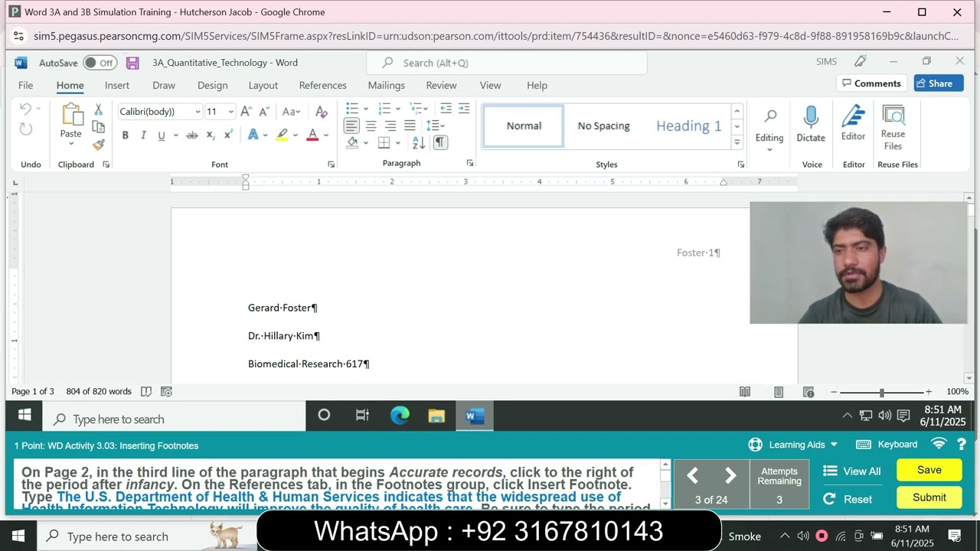Expand Learning Aids menu
Viewport: 980px width, 551px height.
pos(792,445)
